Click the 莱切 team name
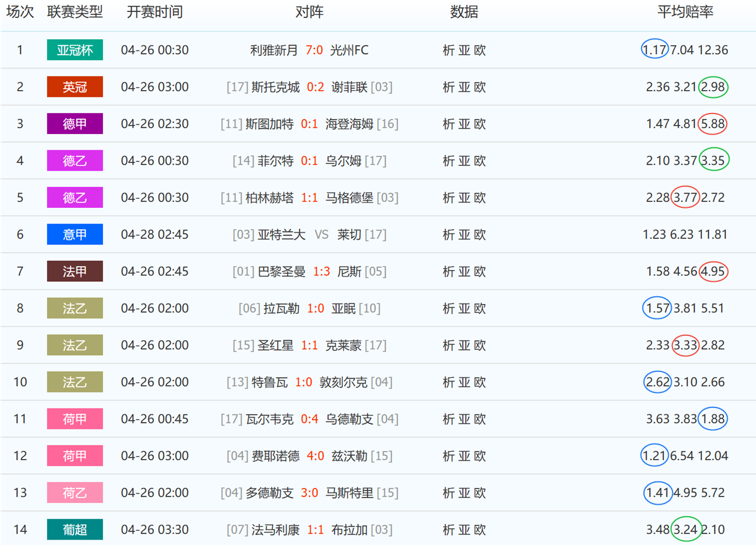This screenshot has width=756, height=545. (349, 234)
